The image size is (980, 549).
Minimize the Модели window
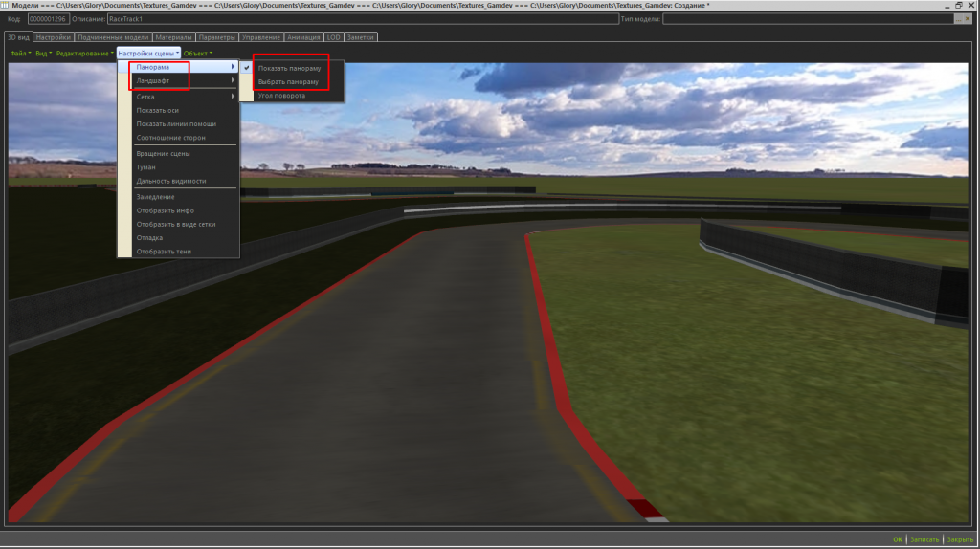pyautogui.click(x=947, y=5)
